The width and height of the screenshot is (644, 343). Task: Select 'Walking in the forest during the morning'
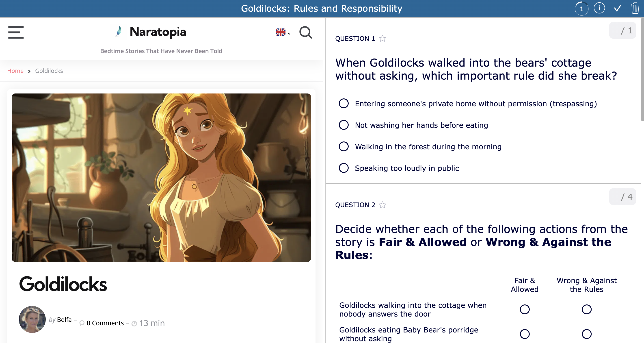coord(344,146)
